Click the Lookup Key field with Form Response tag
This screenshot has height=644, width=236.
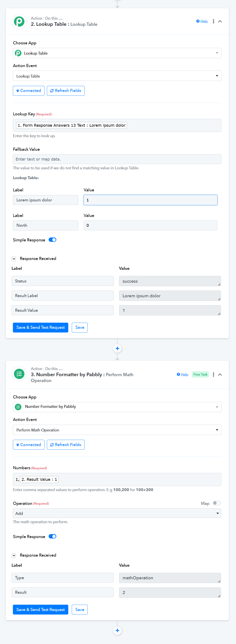(117, 125)
